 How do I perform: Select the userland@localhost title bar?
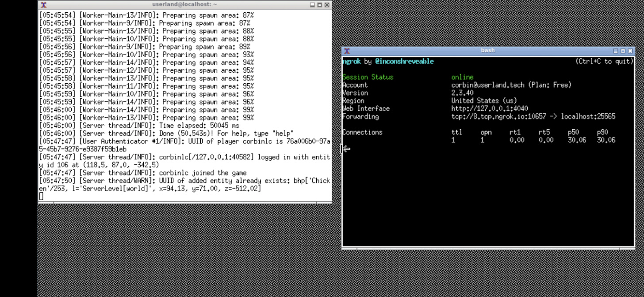click(186, 5)
